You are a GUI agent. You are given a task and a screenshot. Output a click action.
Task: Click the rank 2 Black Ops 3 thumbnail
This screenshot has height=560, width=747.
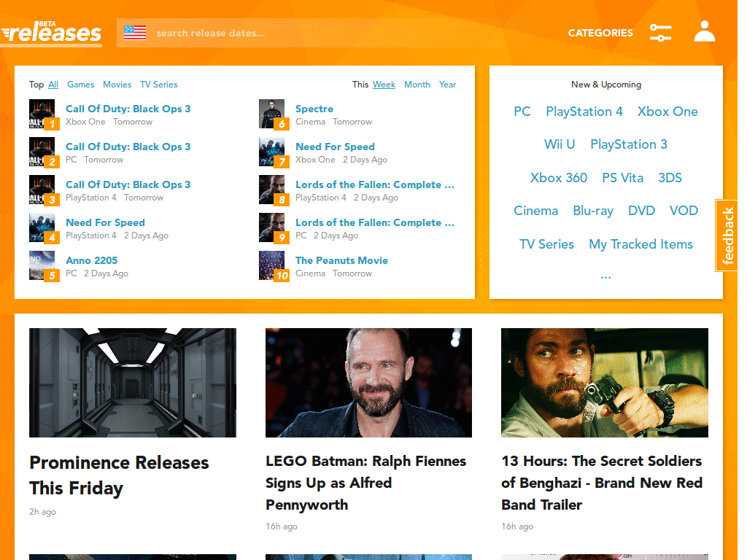42,152
